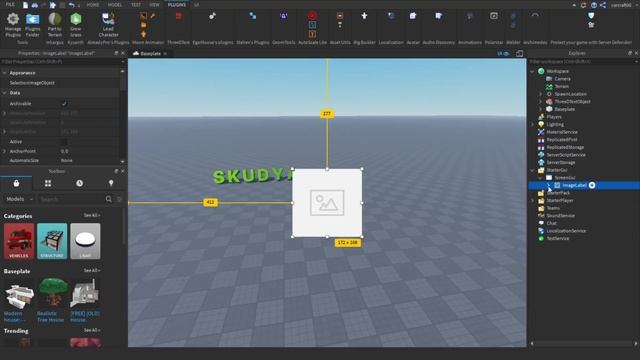The image size is (640, 360).
Task: Select the Baseplate document tab
Action: point(149,53)
